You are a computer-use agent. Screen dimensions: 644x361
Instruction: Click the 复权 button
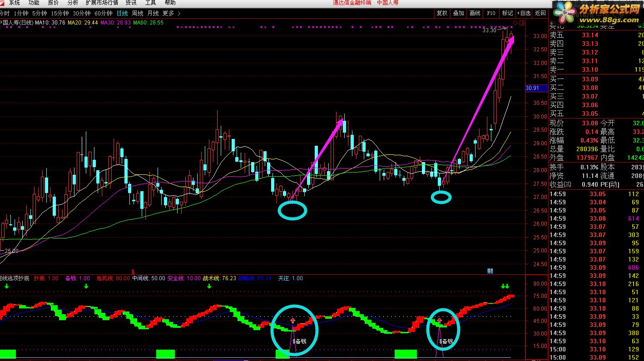(x=442, y=13)
